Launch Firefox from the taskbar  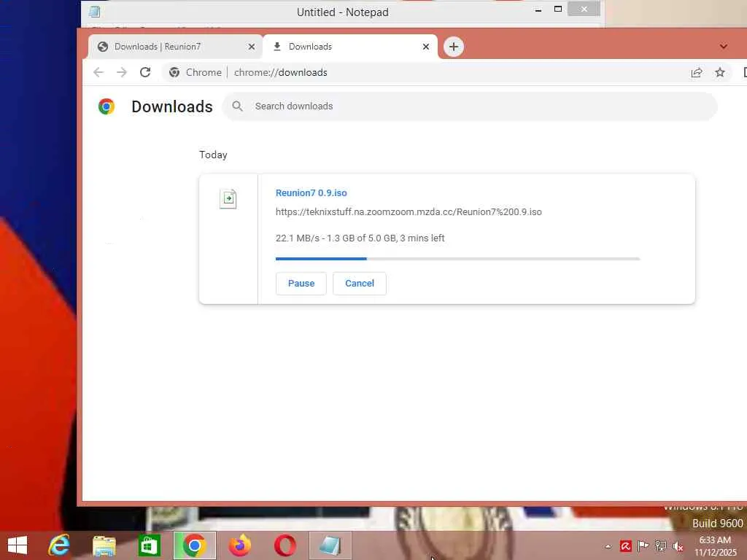pos(239,545)
